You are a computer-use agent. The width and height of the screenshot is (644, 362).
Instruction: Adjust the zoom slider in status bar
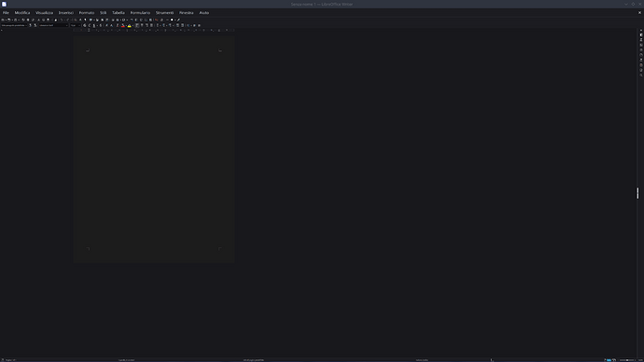coord(627,360)
